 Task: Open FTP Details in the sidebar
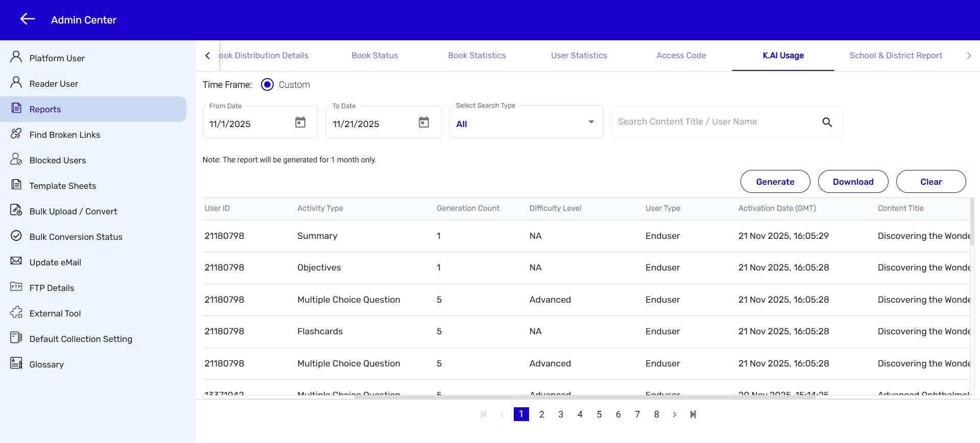(x=52, y=288)
